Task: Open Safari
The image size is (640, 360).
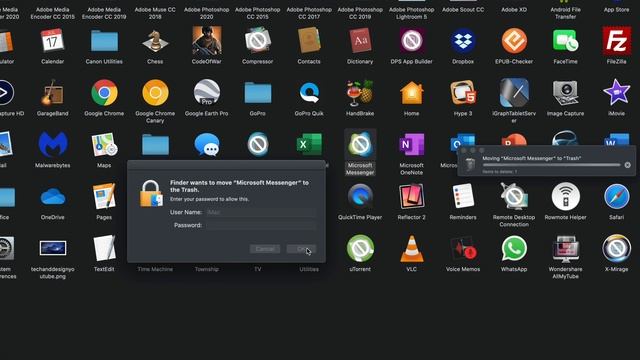Action: (616, 196)
